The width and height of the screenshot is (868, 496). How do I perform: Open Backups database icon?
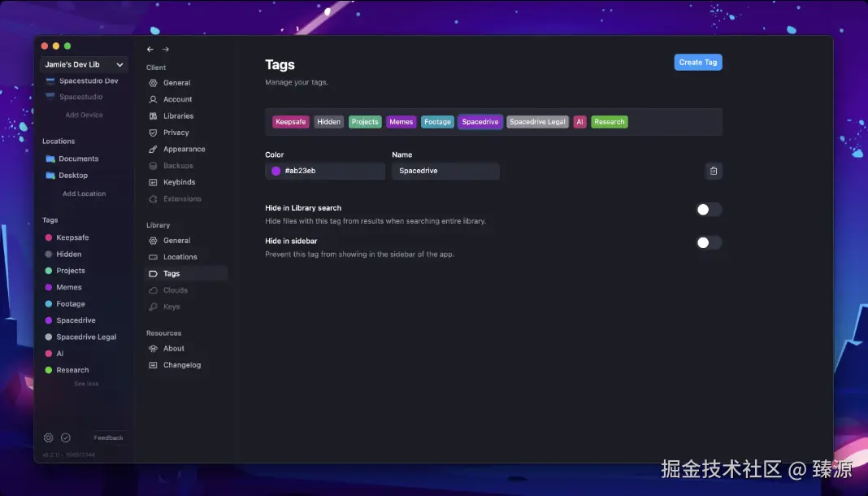(154, 166)
